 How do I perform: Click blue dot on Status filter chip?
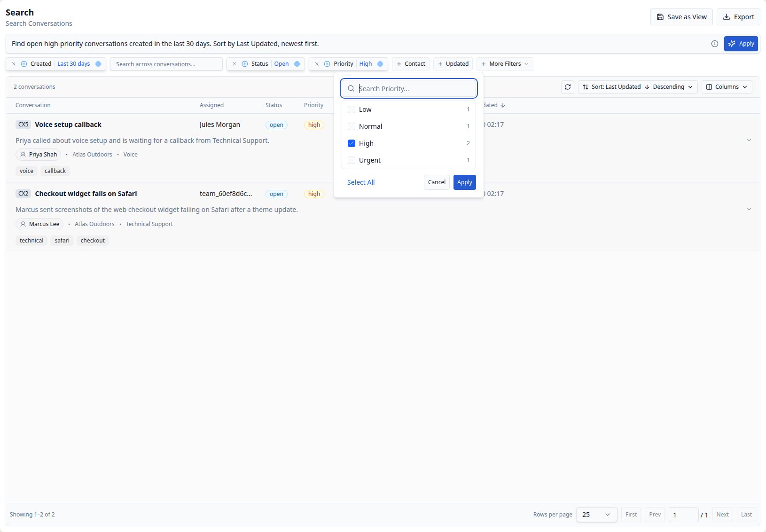(297, 64)
